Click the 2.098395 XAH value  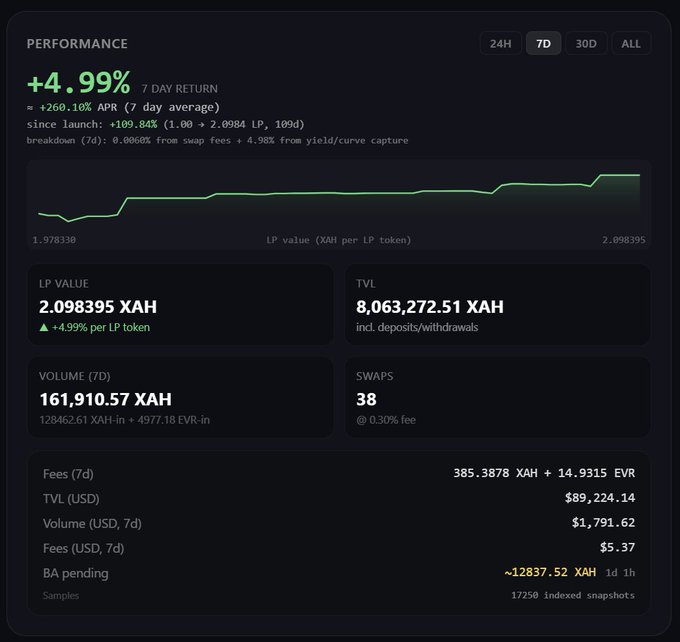[98, 307]
